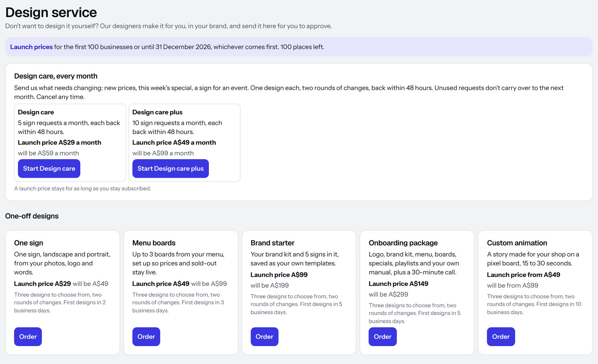Click will be A$59 a month text
The image size is (598, 364).
[49, 153]
